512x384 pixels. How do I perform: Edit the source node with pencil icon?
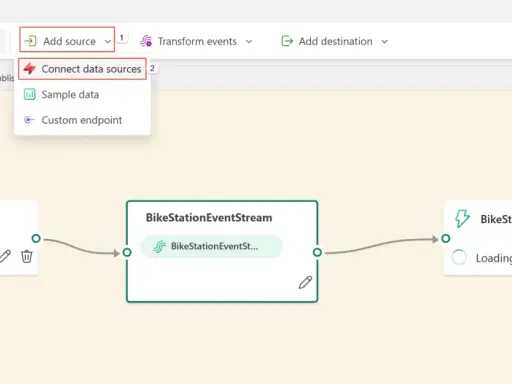pos(5,256)
